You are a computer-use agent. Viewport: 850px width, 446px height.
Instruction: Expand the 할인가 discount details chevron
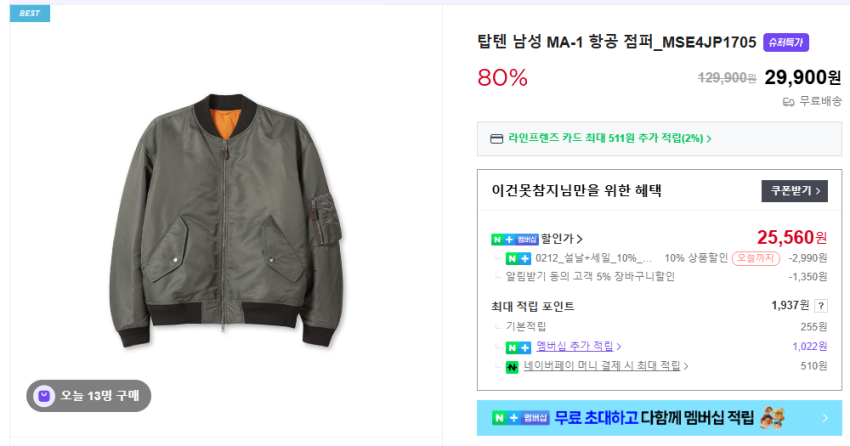[x=580, y=239]
